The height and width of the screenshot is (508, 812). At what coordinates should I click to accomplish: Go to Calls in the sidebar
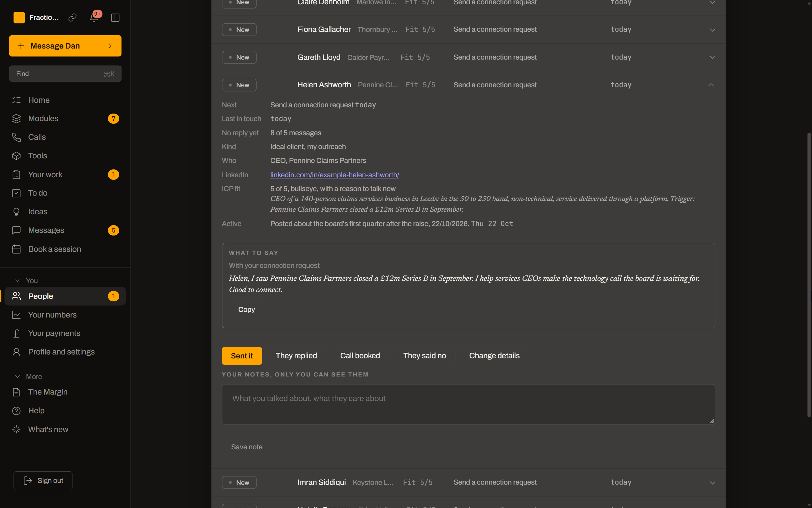click(65, 137)
